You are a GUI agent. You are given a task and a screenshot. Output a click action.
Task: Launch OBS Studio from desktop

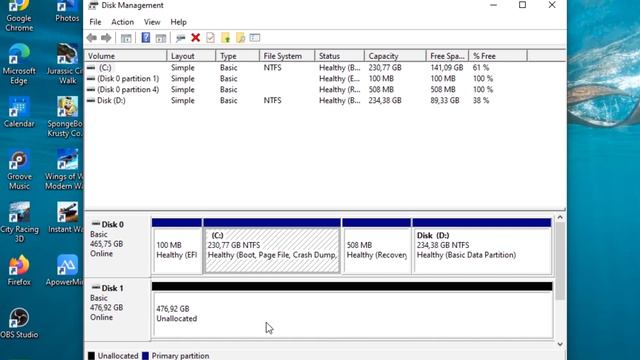tap(19, 324)
